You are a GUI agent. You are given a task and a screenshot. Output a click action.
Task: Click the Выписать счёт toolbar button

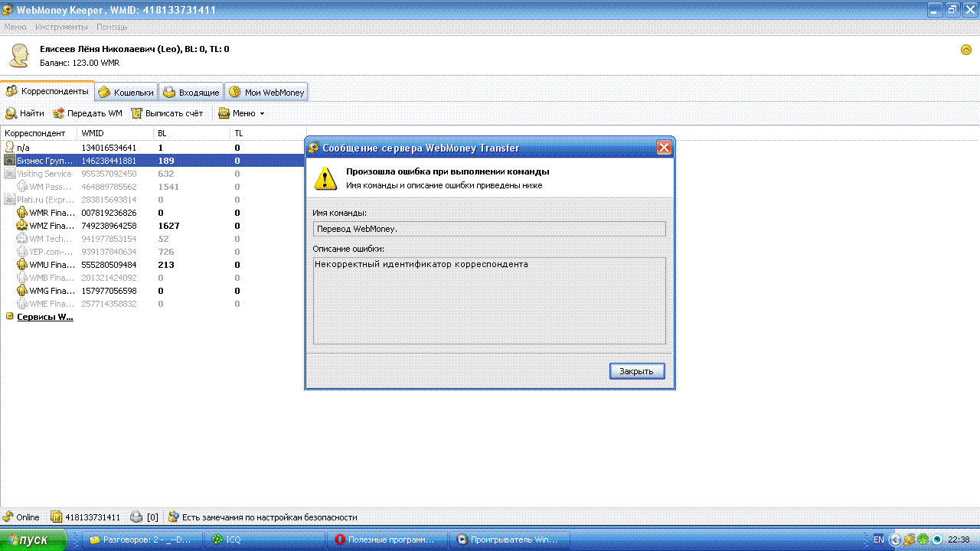(167, 113)
